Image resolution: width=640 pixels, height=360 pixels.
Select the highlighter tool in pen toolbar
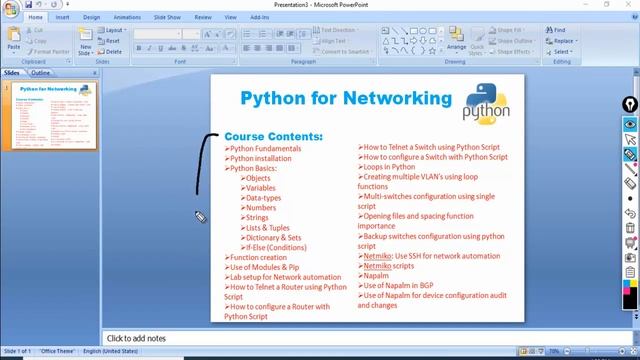[x=630, y=154]
